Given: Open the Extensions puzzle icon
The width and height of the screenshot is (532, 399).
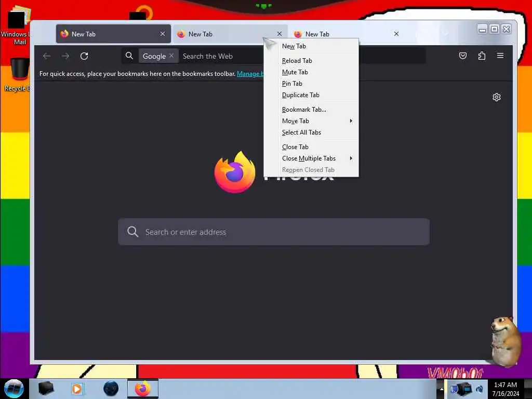Looking at the screenshot, I should click(x=482, y=56).
